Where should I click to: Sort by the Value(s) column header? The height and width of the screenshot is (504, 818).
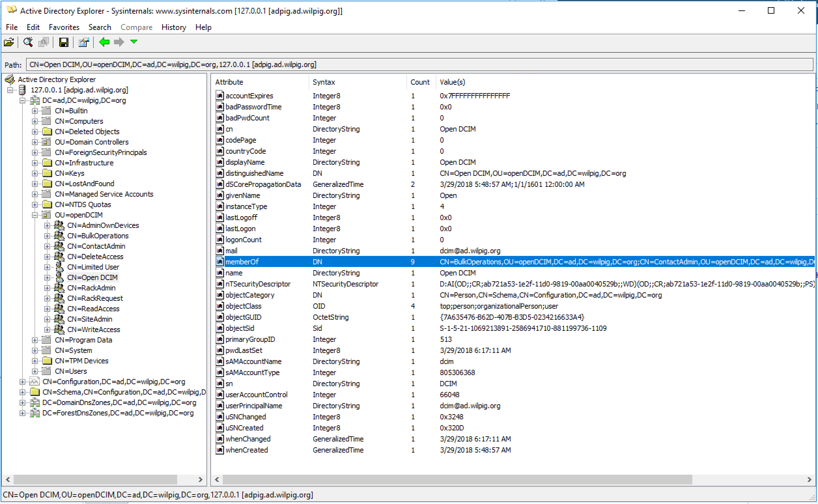(x=625, y=82)
